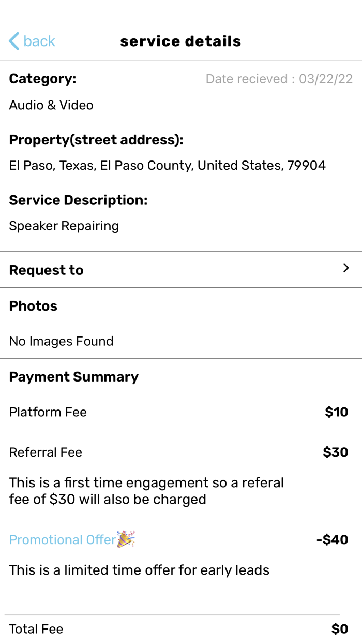Select the Platform Fee $10 amount
The width and height of the screenshot is (362, 644).
(336, 412)
